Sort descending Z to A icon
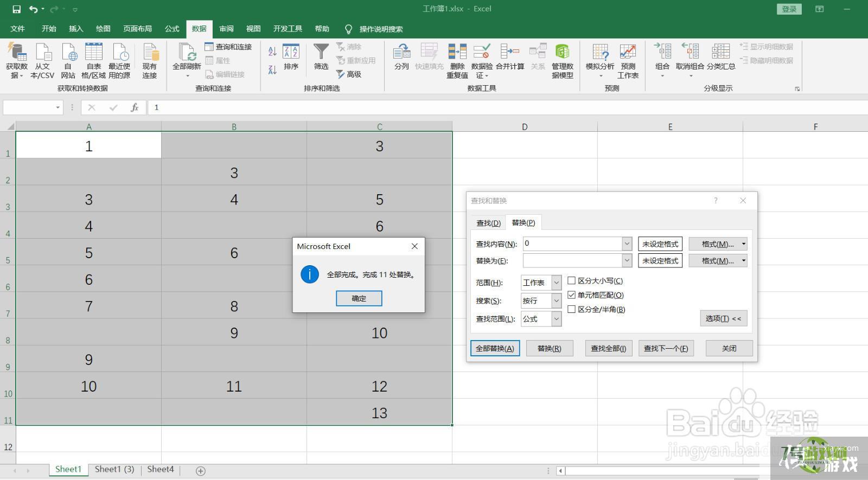868x480 pixels. click(x=272, y=69)
